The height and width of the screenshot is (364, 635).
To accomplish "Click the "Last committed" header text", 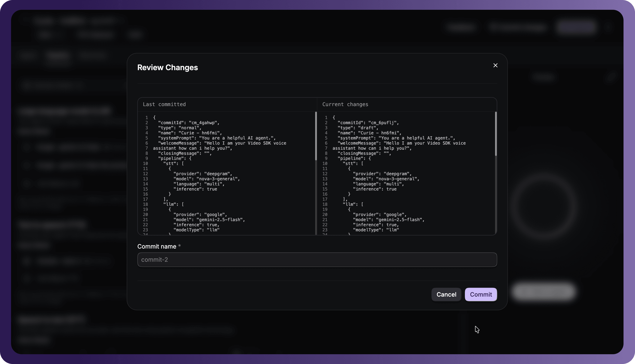I will click(x=164, y=104).
